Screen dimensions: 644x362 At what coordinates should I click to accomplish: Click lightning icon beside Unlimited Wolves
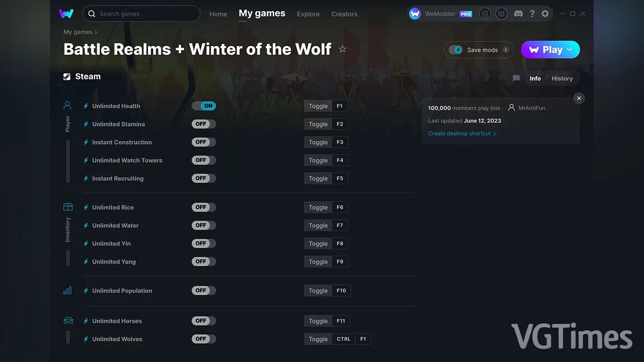(86, 339)
